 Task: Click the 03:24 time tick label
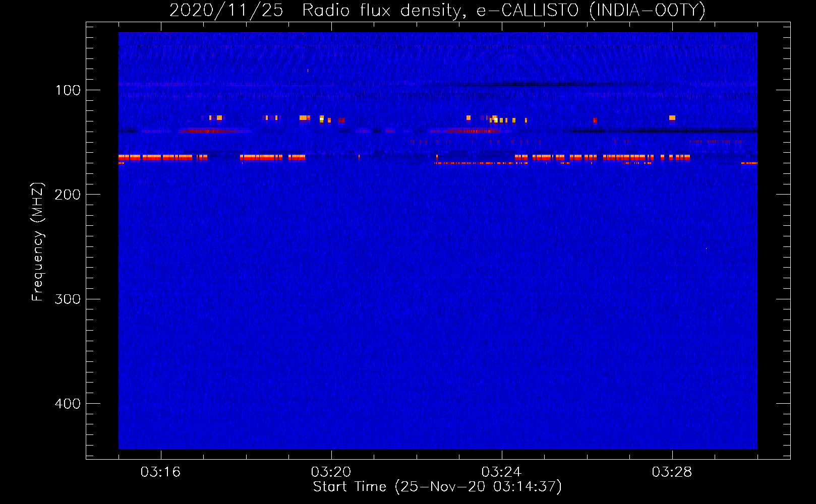[501, 472]
